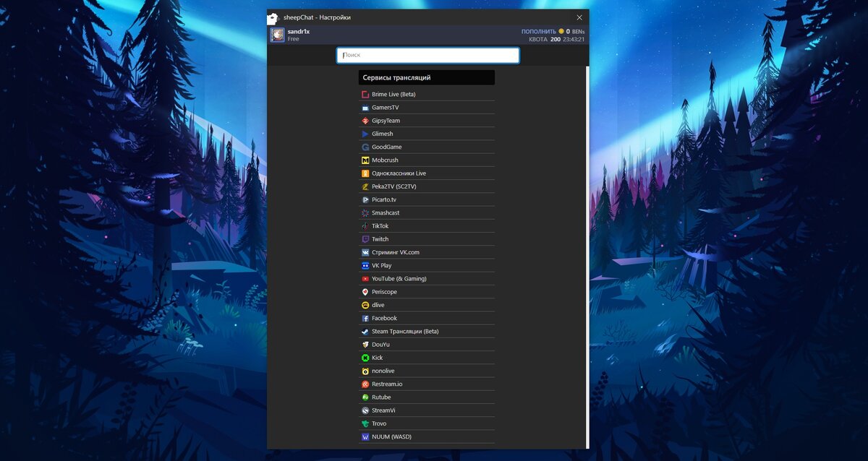
Task: Click the GipsyTeam icon
Action: pyautogui.click(x=365, y=121)
